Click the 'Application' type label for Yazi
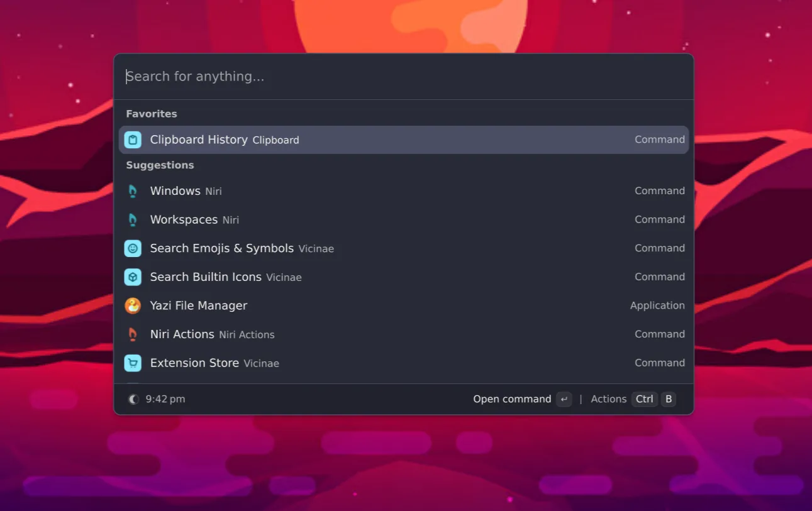Viewport: 812px width, 511px height. point(657,305)
